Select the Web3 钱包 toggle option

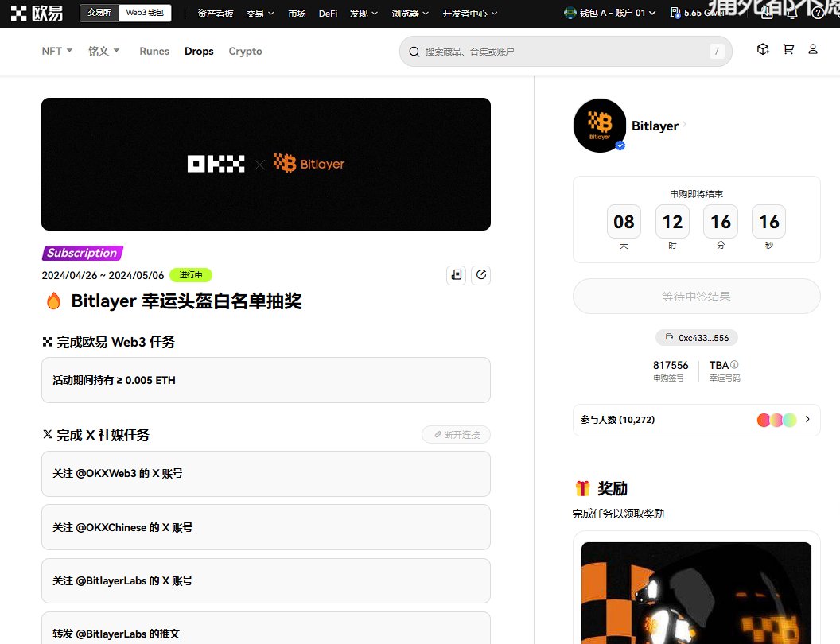coord(145,12)
